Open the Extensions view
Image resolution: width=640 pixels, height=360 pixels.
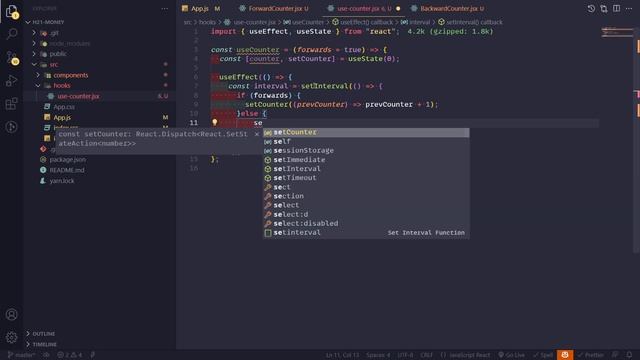point(11,104)
